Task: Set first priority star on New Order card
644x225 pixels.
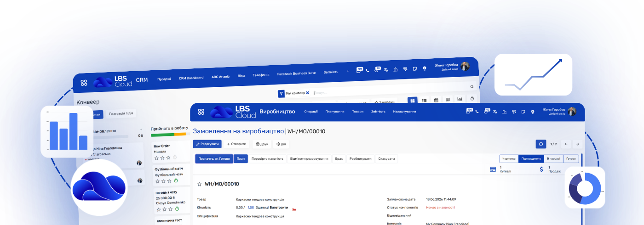Action: tap(156, 157)
